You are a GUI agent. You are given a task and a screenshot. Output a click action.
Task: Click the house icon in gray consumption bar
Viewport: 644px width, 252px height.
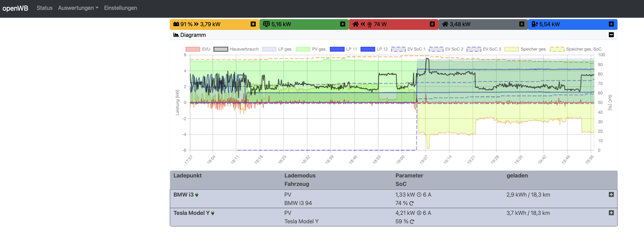[445, 24]
